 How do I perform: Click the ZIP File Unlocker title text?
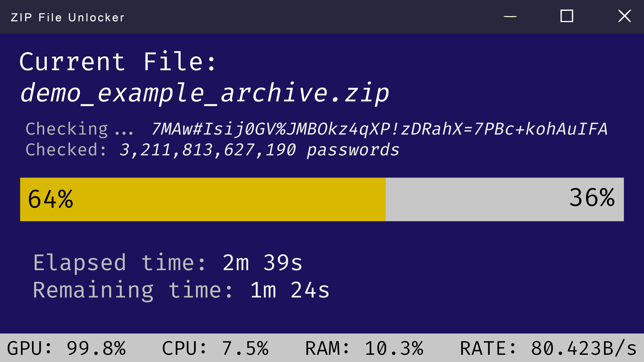pos(67,18)
